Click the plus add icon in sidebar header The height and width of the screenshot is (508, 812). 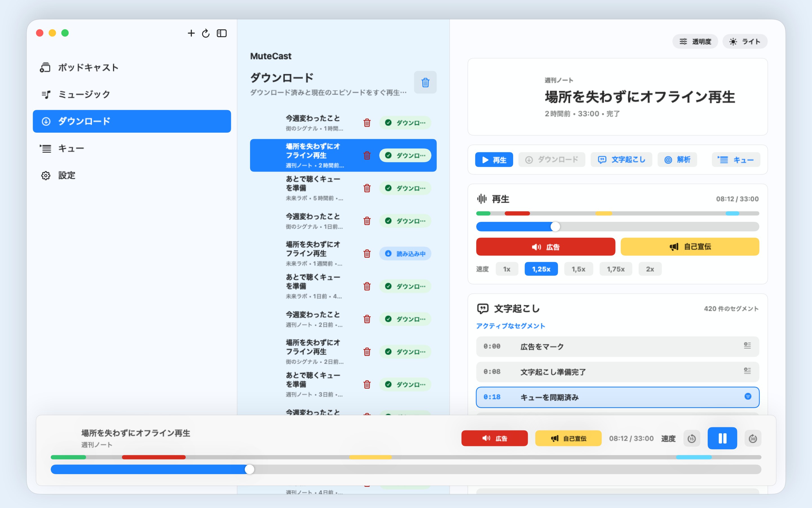click(x=191, y=33)
